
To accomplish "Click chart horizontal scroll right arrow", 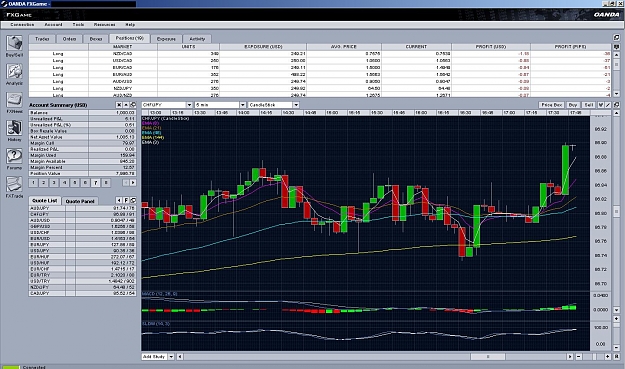I will (x=570, y=357).
